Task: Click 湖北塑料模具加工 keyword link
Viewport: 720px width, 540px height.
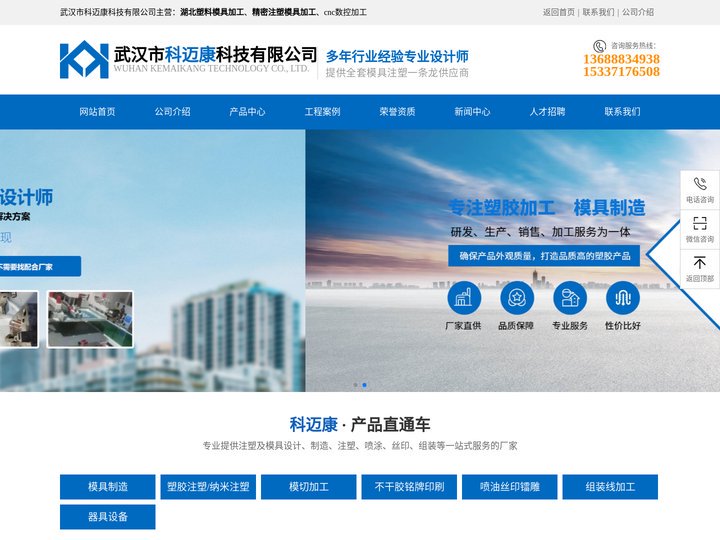Action: 212,12
